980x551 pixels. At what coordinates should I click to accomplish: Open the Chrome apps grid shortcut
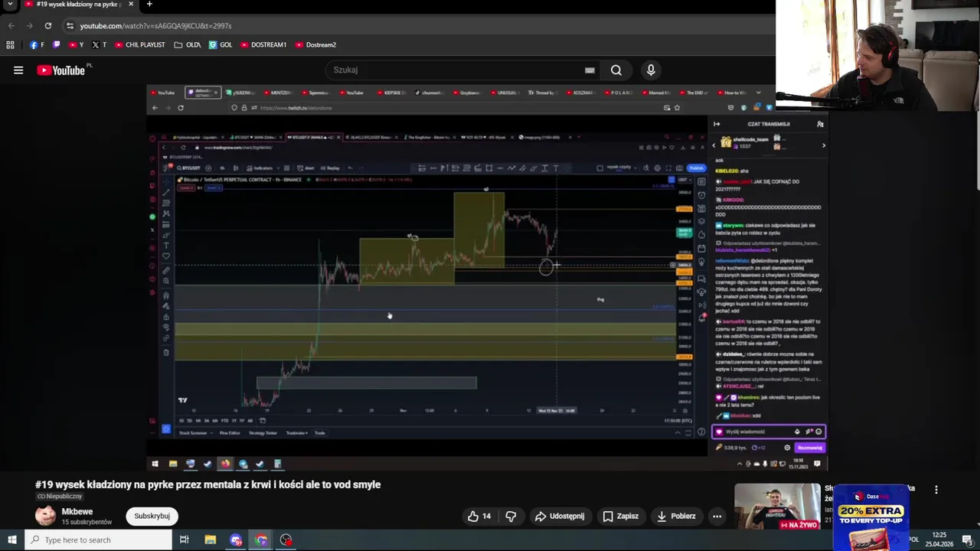10,44
